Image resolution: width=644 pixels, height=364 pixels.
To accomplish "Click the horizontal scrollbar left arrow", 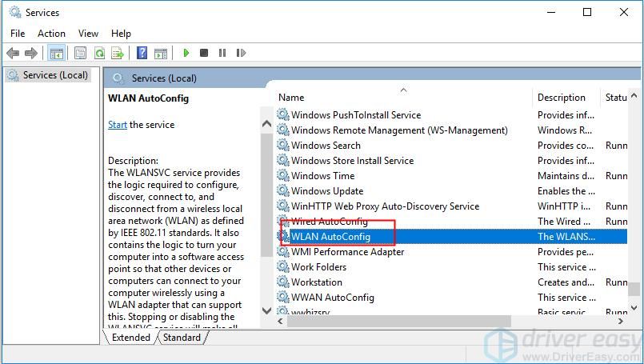I will (281, 322).
